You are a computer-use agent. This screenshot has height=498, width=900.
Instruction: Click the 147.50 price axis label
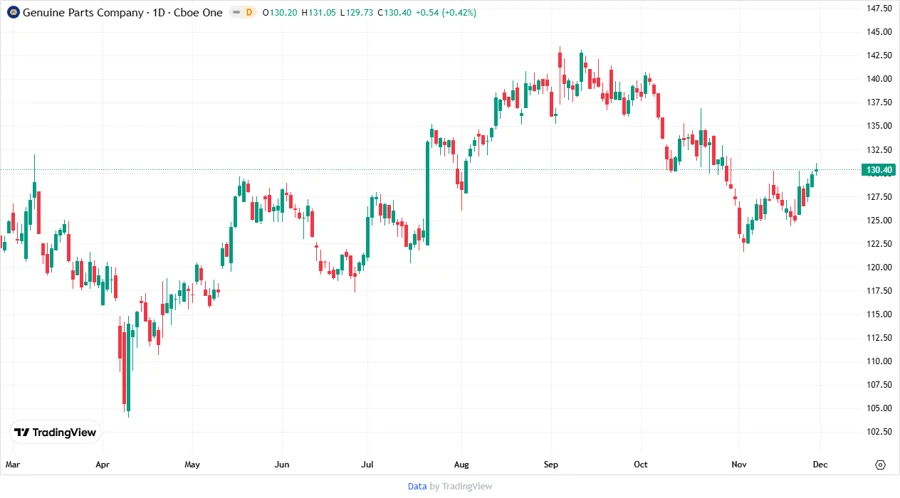[x=879, y=8]
